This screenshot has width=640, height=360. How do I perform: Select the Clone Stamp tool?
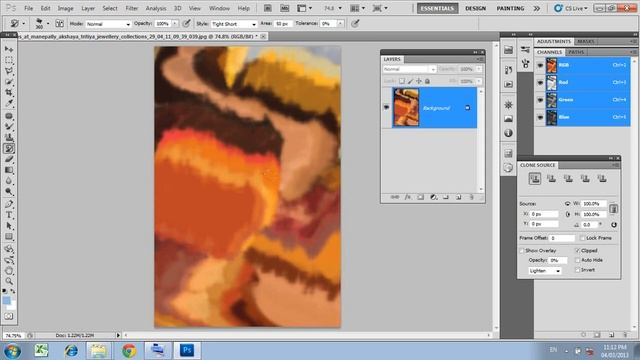click(x=9, y=138)
